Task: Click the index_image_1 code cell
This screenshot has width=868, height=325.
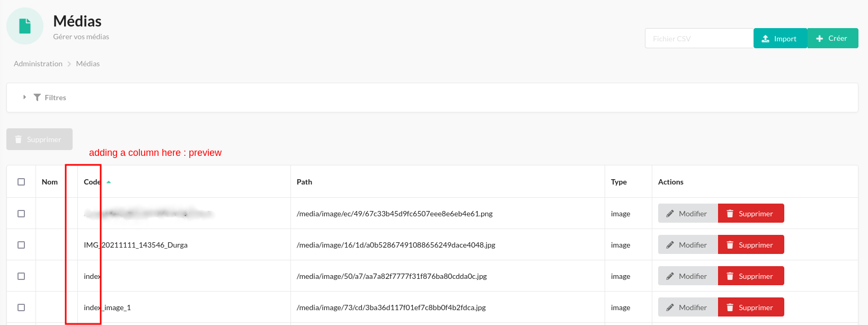Action: (107, 308)
